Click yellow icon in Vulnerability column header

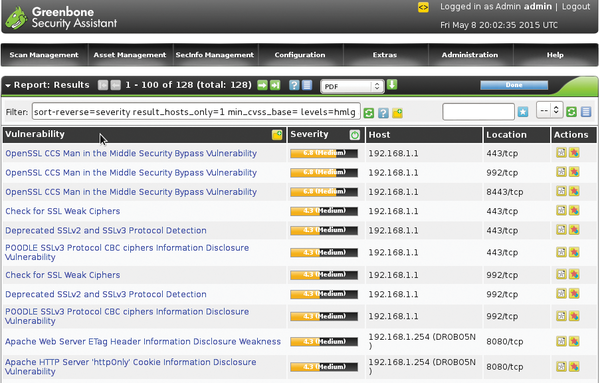pos(277,135)
